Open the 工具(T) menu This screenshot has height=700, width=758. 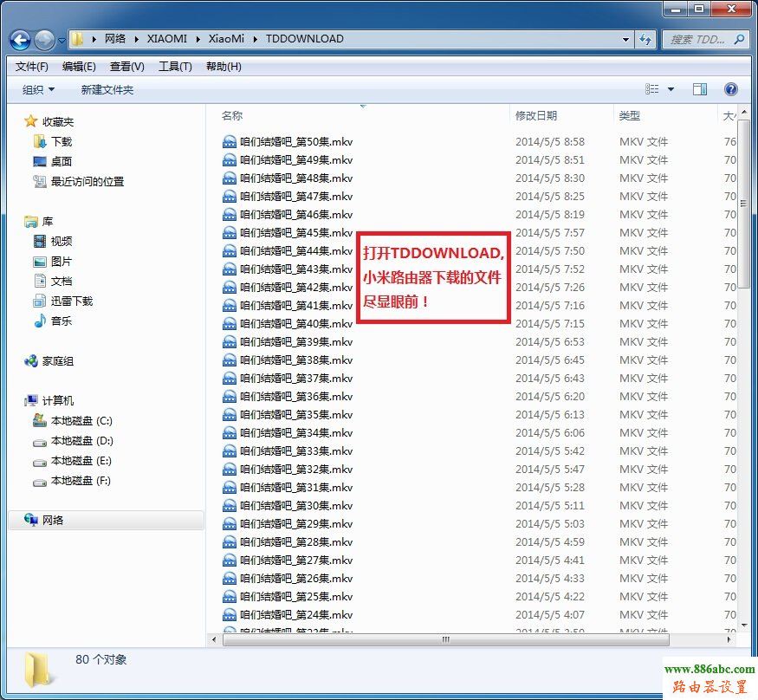click(x=175, y=67)
